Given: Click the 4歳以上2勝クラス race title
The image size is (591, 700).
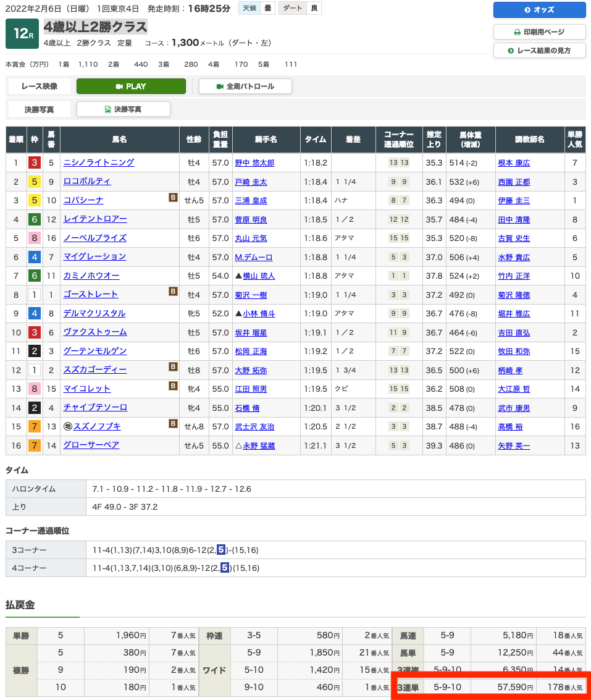Looking at the screenshot, I should (x=96, y=27).
